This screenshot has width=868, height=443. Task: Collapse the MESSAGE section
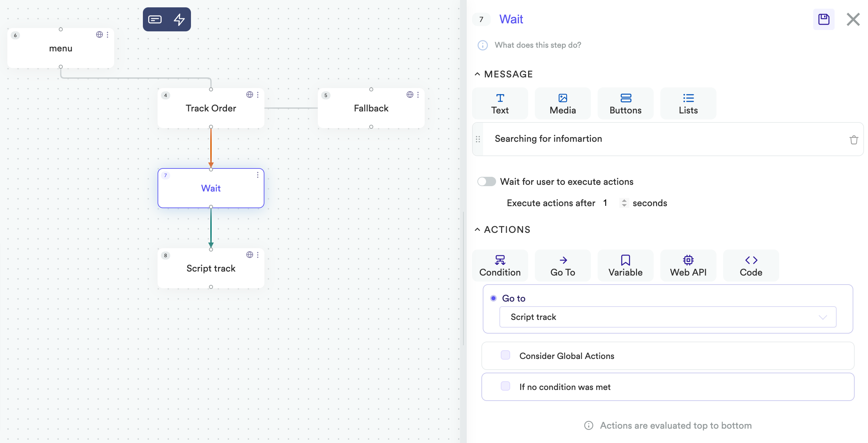tap(477, 74)
